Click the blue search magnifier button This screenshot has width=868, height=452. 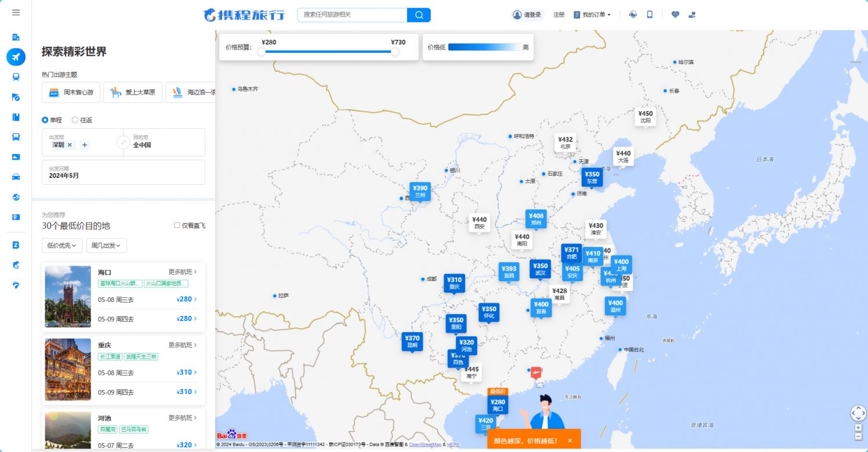coord(419,14)
